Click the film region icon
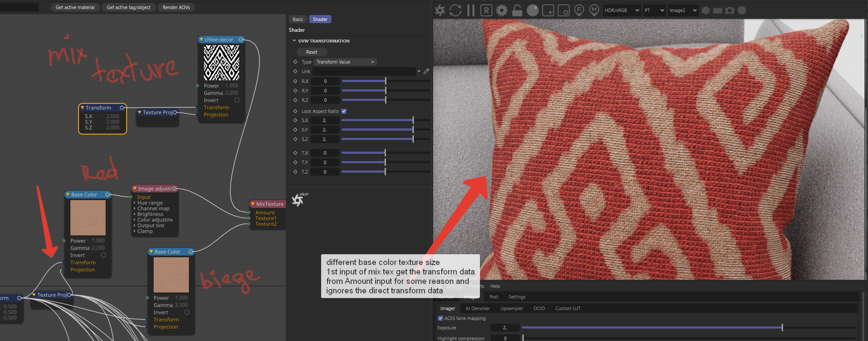 [x=563, y=10]
